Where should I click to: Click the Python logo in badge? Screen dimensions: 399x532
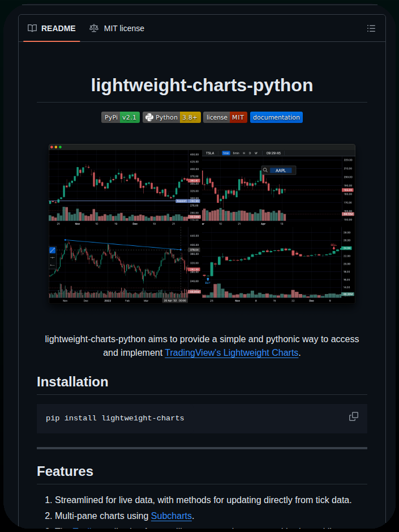click(x=149, y=117)
